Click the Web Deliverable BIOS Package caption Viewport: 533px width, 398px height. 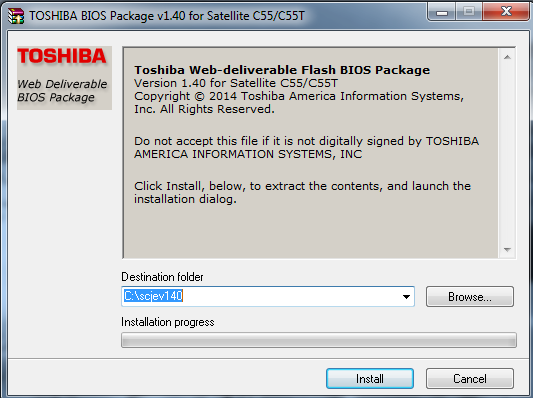[x=62, y=91]
